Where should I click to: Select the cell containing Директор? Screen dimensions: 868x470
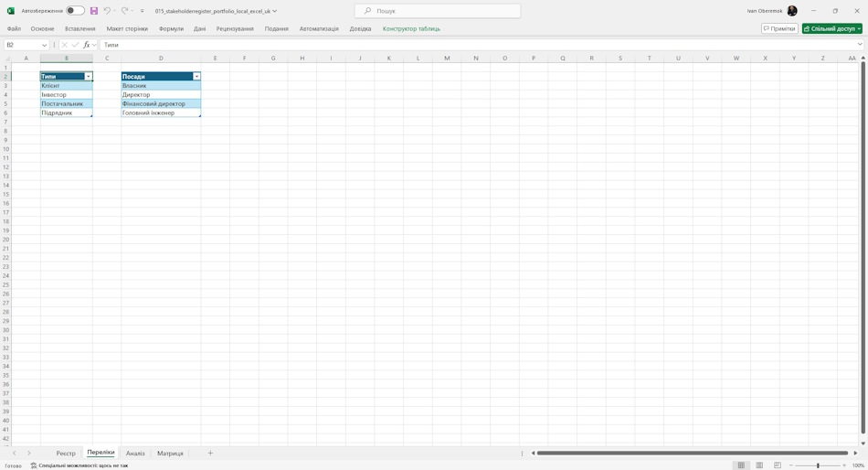[161, 95]
